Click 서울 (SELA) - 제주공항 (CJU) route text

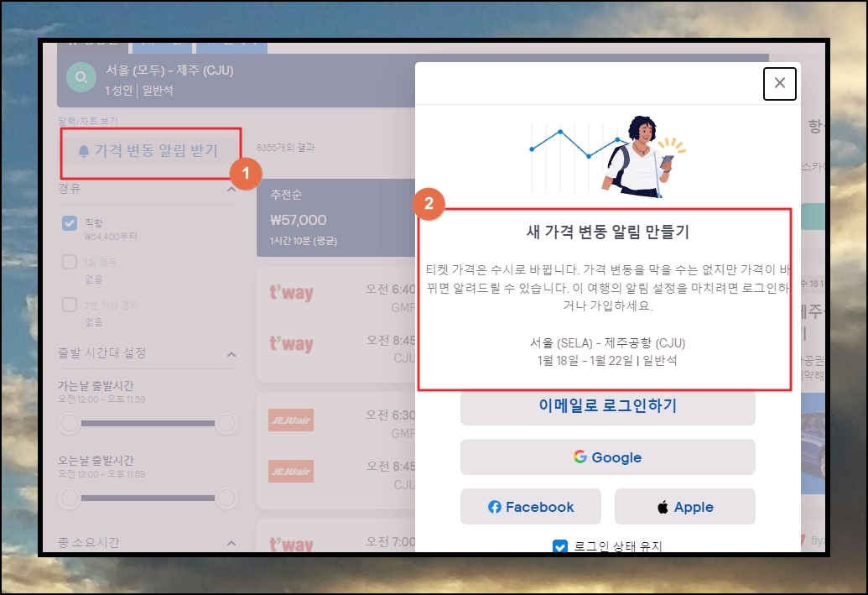point(607,343)
